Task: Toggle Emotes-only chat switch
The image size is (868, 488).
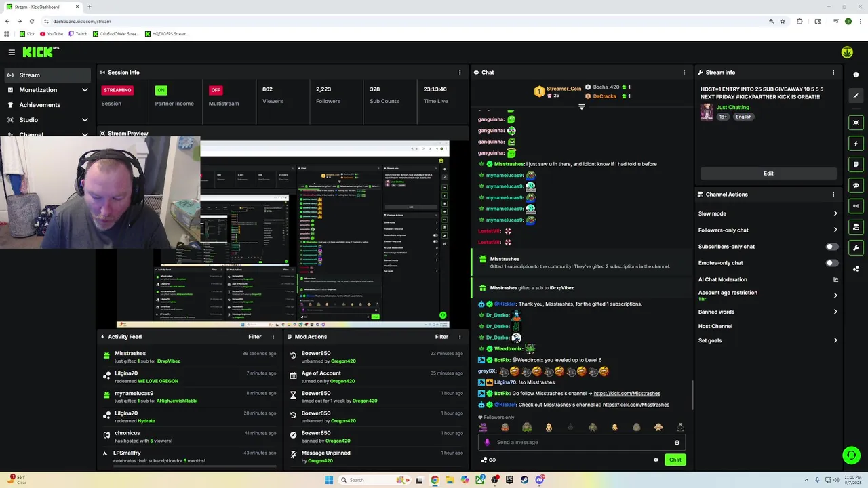Action: pos(831,263)
